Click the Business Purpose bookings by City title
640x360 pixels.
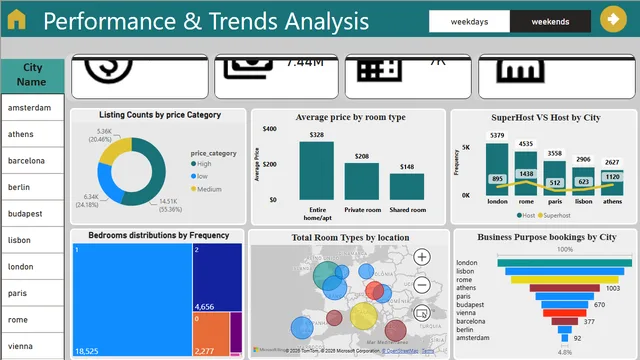coord(547,237)
